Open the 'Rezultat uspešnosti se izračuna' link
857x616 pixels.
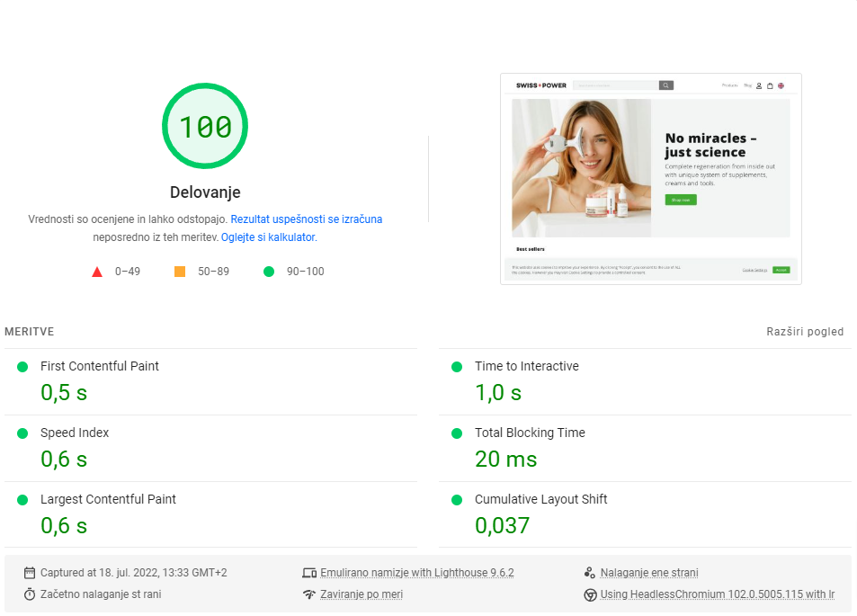pyautogui.click(x=306, y=219)
